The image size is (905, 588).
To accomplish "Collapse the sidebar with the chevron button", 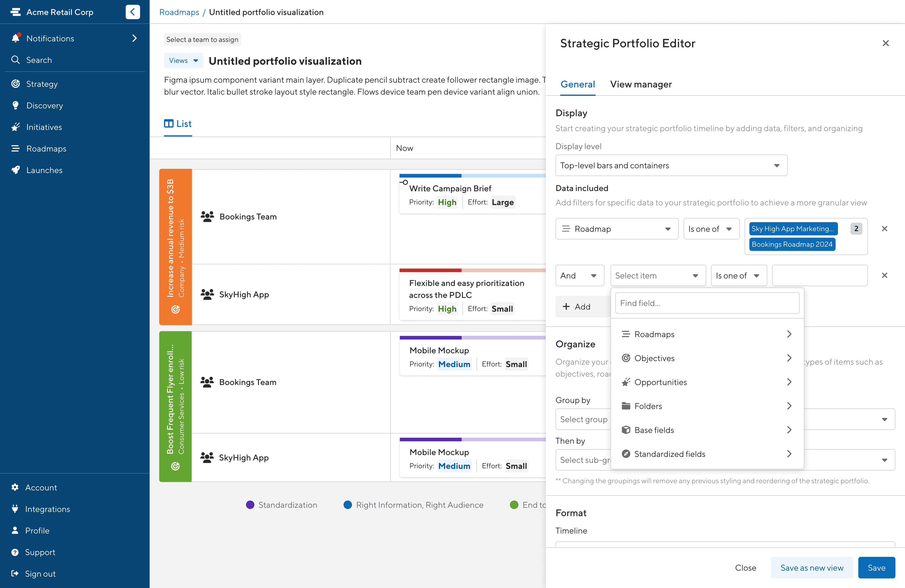I will tap(132, 12).
